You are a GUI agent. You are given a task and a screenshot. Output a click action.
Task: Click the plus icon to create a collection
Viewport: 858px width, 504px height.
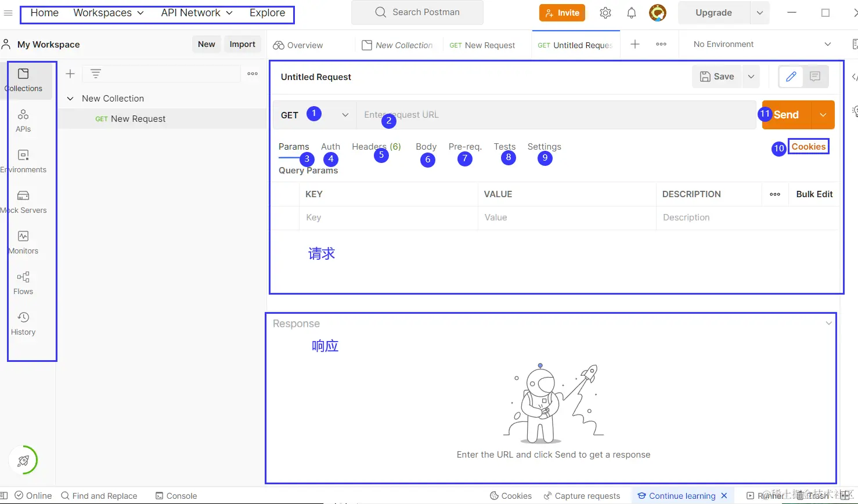point(70,74)
